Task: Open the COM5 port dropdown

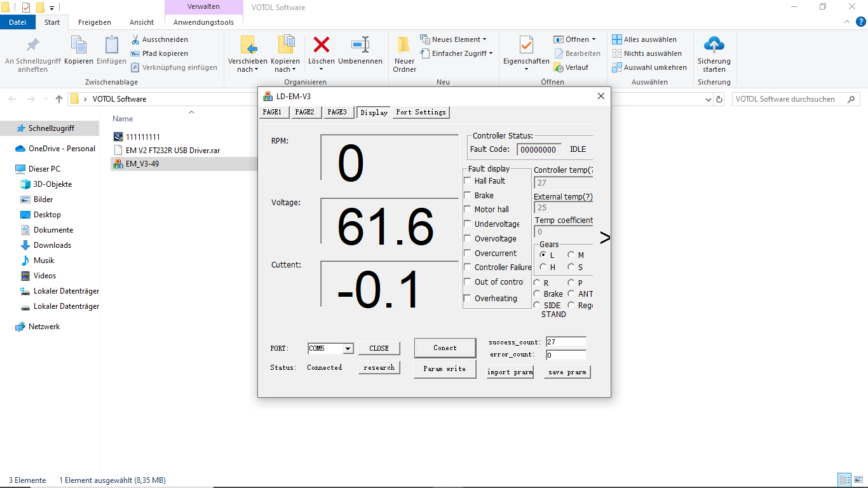Action: point(348,348)
